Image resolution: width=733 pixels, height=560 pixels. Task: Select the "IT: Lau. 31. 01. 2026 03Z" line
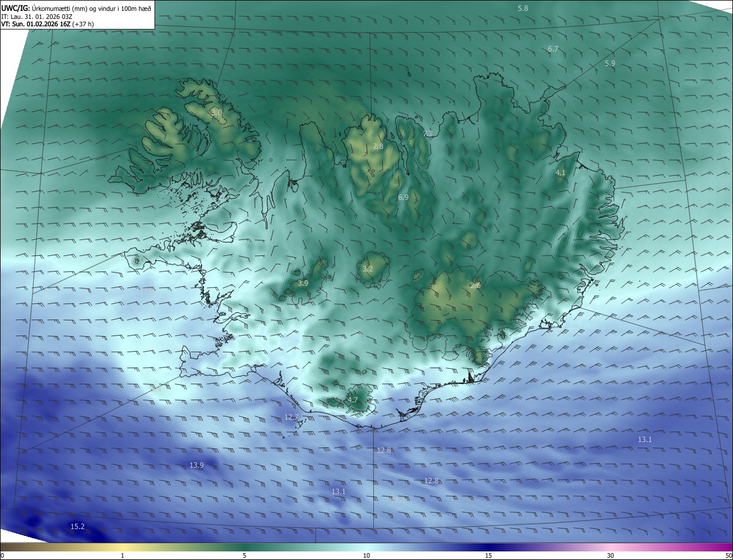tap(37, 17)
